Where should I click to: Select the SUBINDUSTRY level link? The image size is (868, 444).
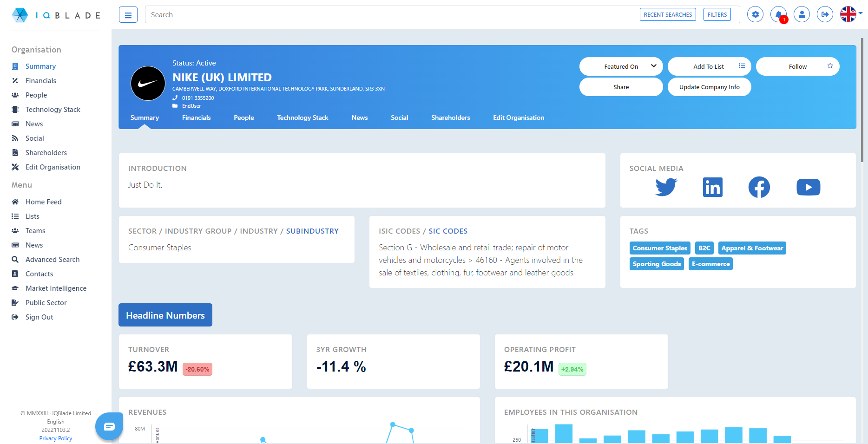pos(312,231)
